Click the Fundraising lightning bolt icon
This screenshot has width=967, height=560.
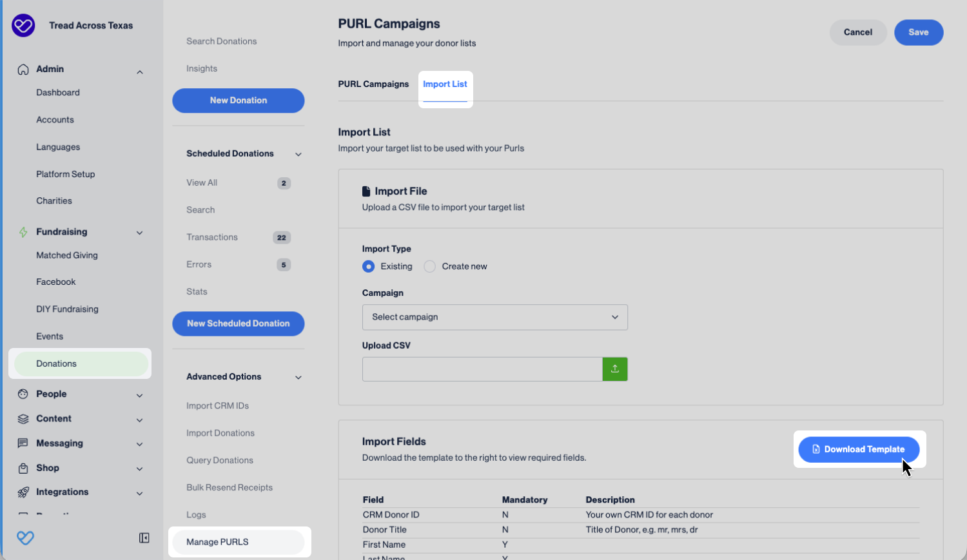(23, 232)
